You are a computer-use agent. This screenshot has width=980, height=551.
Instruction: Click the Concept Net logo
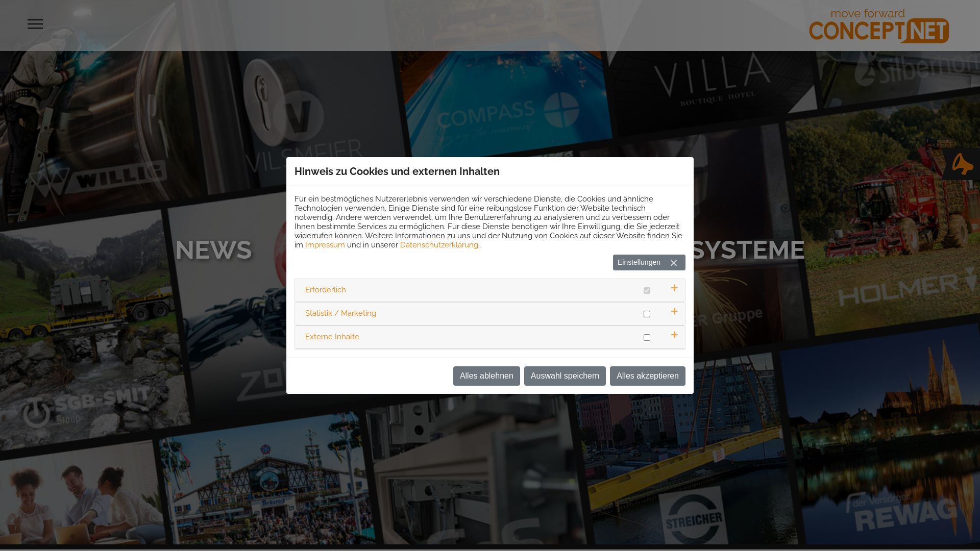(878, 26)
